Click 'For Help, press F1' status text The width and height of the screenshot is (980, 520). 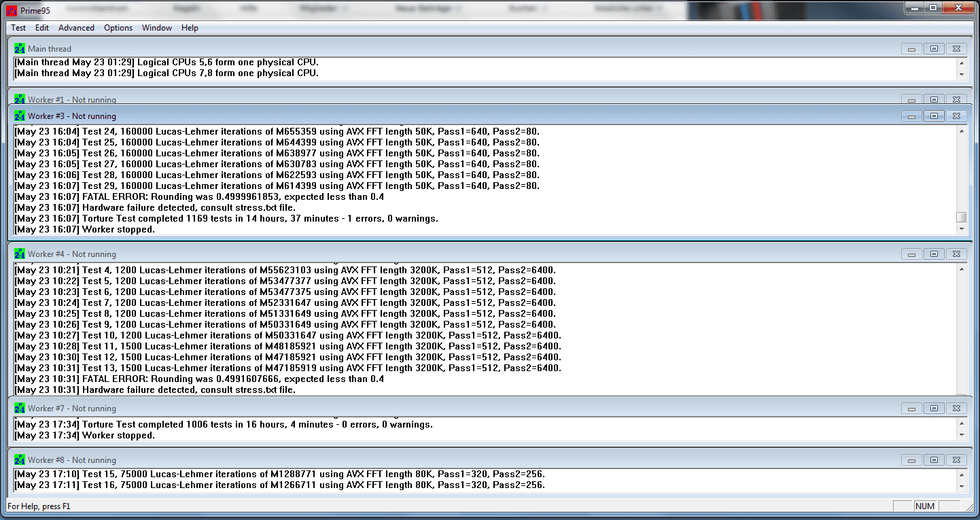click(x=39, y=506)
